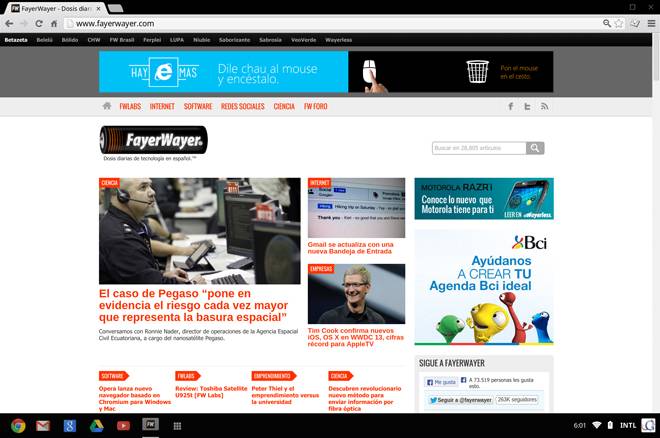Click the CHW network link
Viewport: 660px width, 438px height.
(x=94, y=40)
